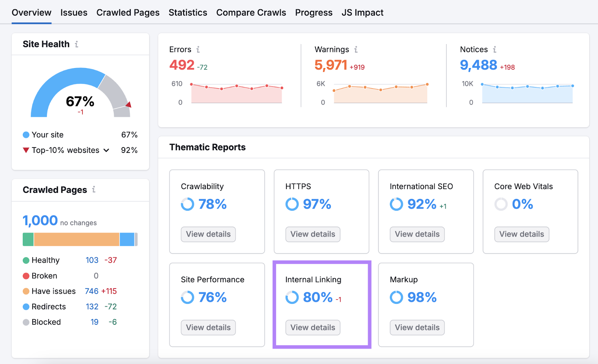Click the Core Web Vitals ring icon
The width and height of the screenshot is (598, 364).
[x=501, y=204]
